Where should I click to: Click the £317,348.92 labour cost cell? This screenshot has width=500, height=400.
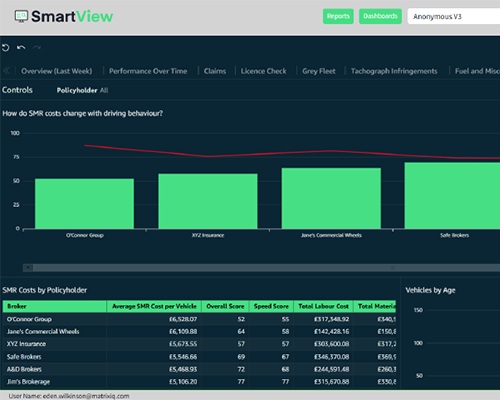click(332, 319)
